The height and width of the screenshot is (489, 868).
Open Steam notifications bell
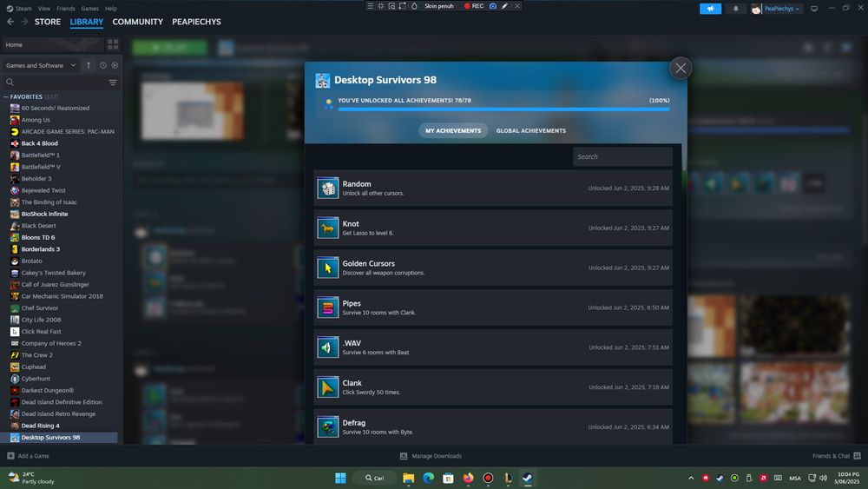point(736,9)
